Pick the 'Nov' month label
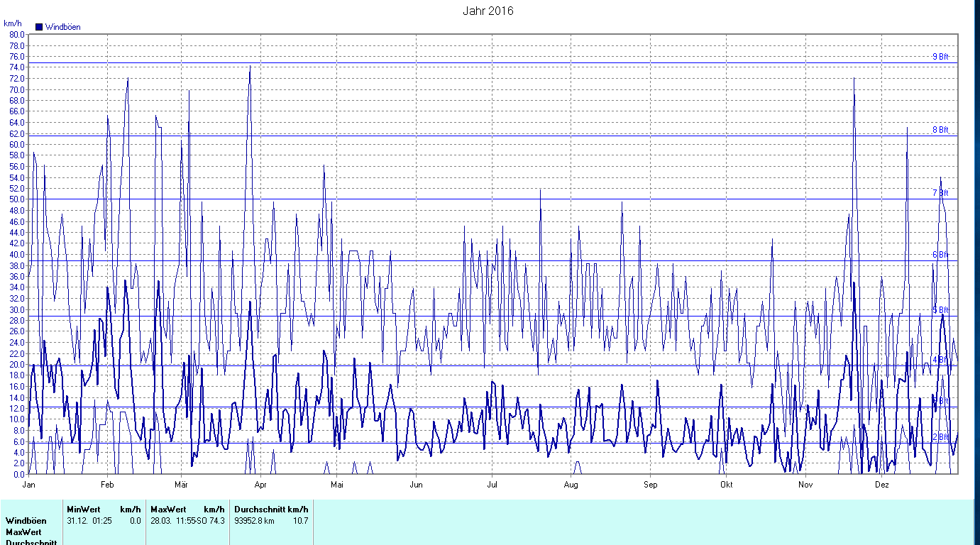980x545 pixels. click(805, 485)
